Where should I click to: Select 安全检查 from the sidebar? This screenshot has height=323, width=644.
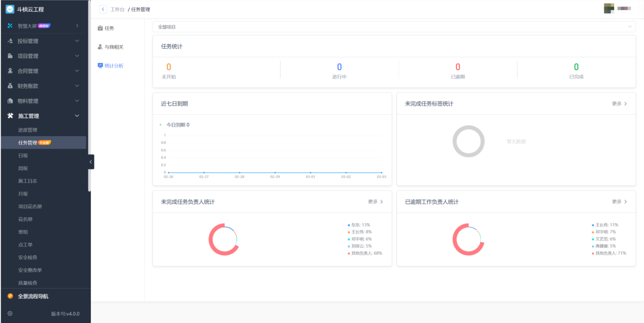click(28, 257)
